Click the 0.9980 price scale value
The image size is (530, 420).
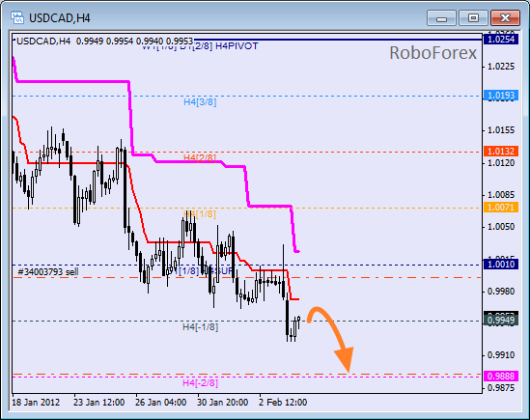point(501,292)
